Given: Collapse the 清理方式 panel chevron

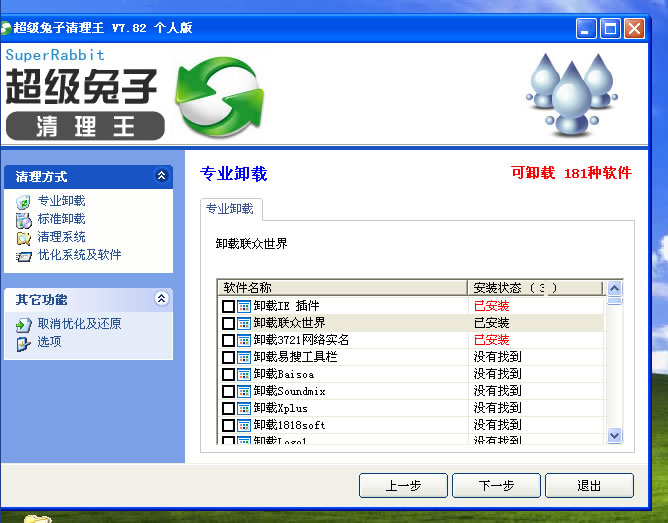Looking at the screenshot, I should 161,175.
